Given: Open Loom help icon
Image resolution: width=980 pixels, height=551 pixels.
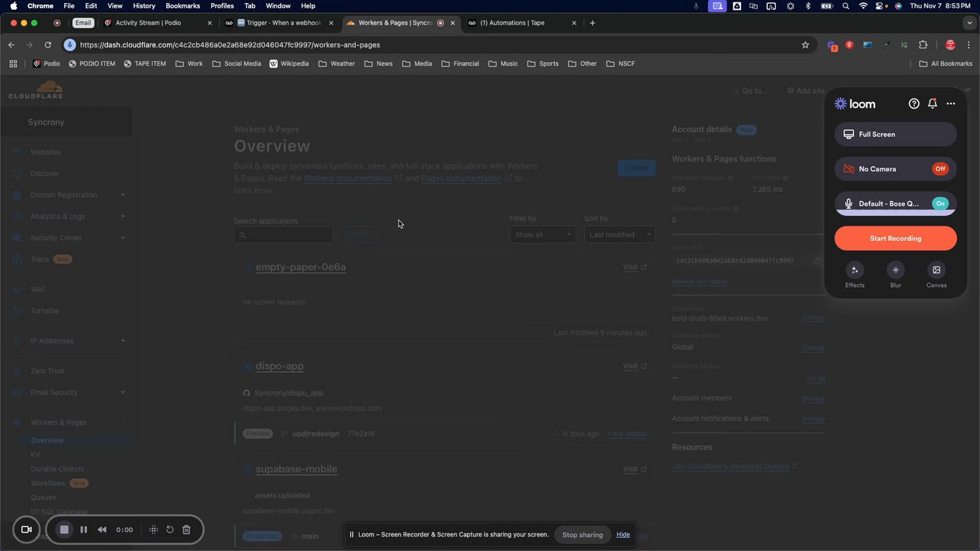Looking at the screenshot, I should 913,103.
